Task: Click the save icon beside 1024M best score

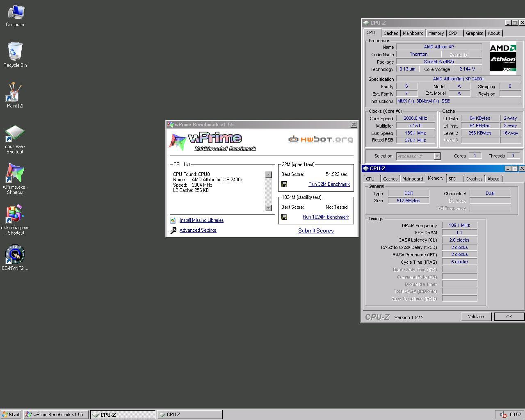Action: tap(284, 217)
